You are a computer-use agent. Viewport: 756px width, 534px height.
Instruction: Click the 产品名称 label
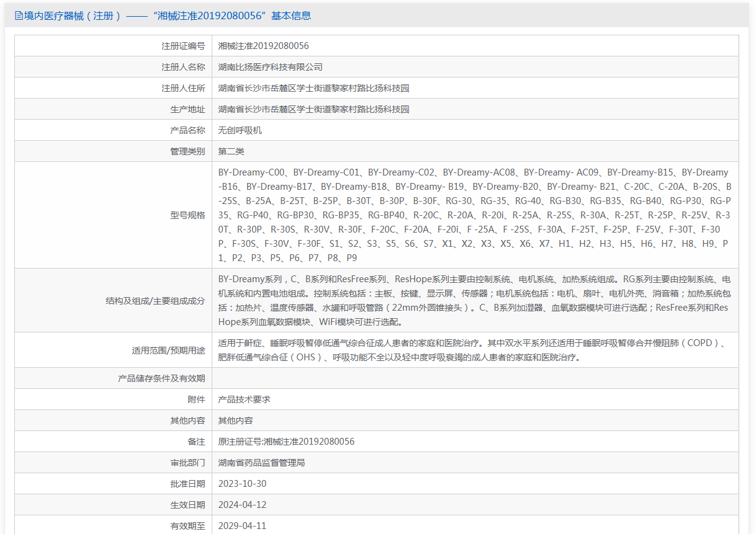(x=187, y=130)
